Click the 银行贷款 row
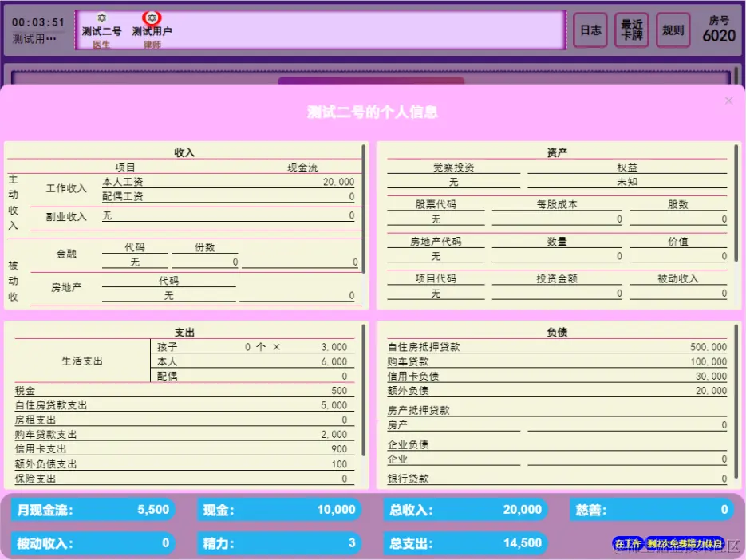 tap(557, 479)
